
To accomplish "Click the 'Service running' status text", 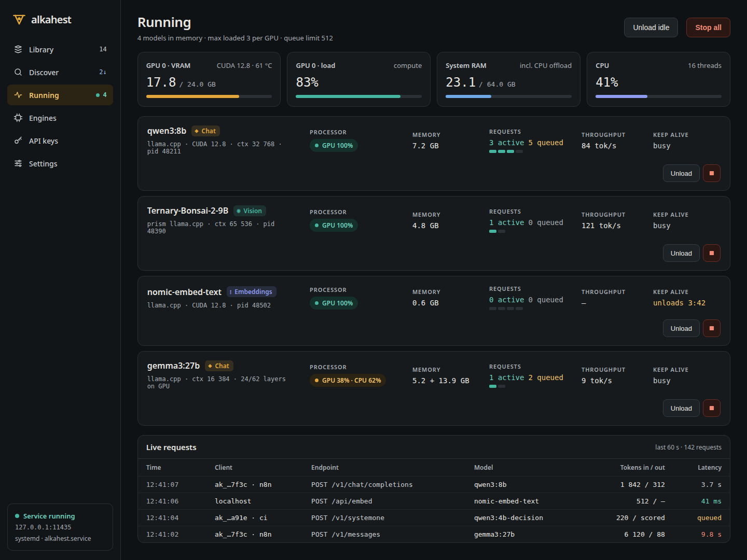I will tap(49, 516).
